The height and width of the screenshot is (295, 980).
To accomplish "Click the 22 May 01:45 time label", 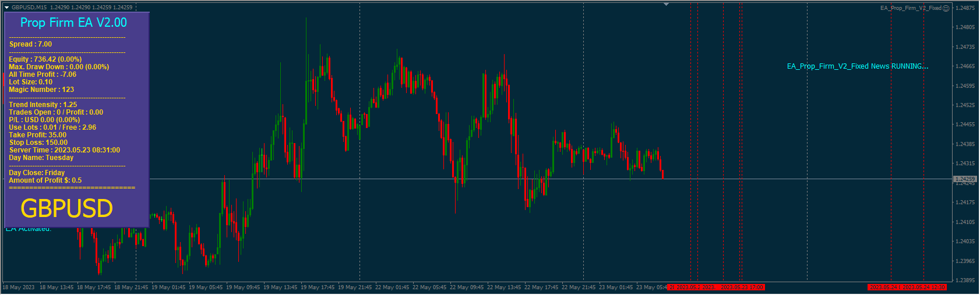I will (392, 287).
